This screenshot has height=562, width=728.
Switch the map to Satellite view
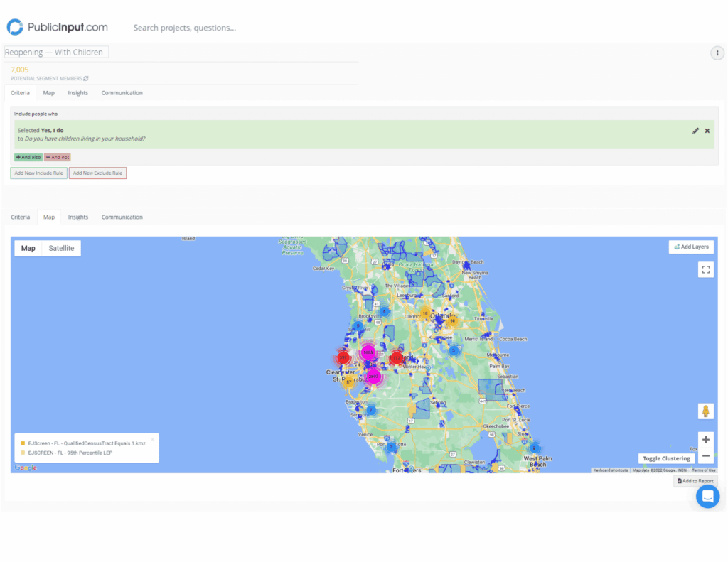[x=61, y=248]
